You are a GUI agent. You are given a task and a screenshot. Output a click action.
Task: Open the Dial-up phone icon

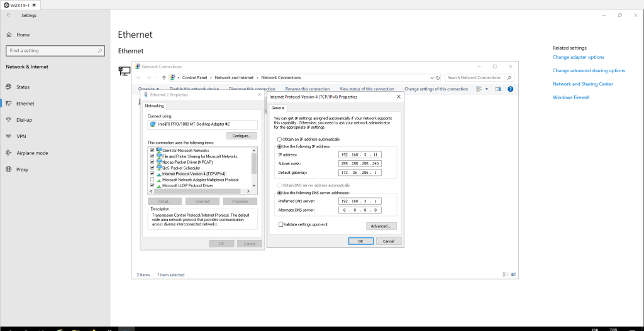point(9,120)
